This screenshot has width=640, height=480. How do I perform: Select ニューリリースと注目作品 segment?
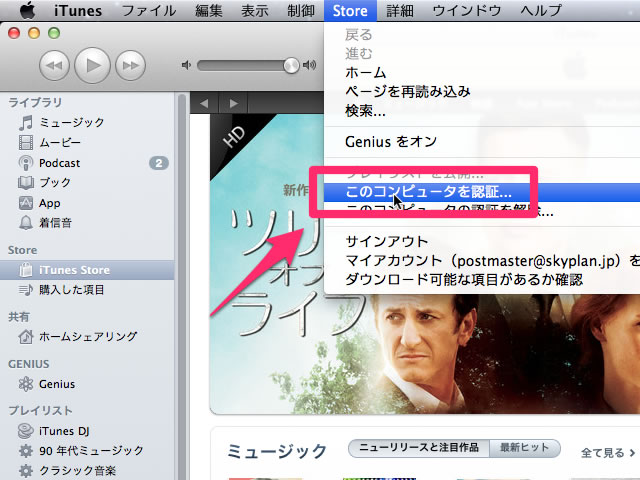419,448
